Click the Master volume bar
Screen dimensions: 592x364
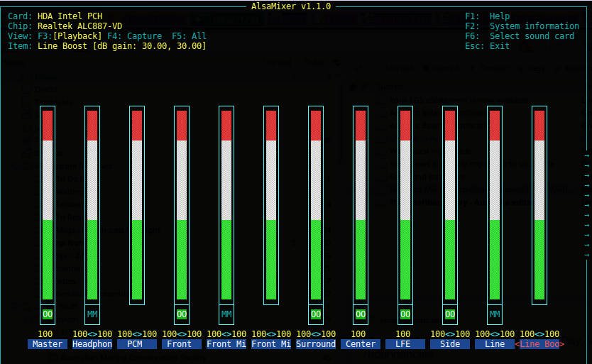pos(48,204)
